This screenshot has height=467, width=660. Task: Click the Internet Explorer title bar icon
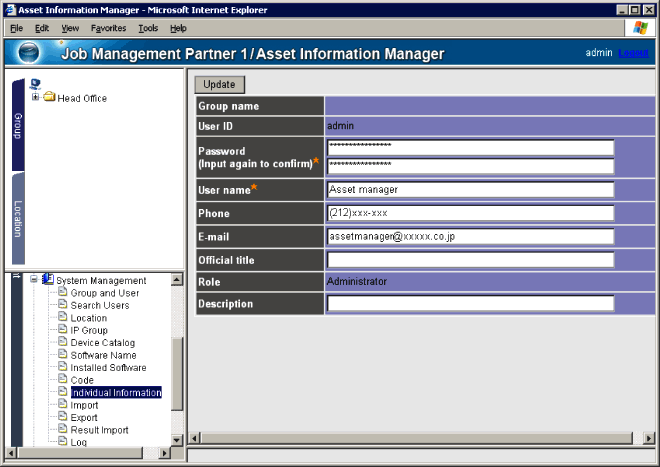pos(9,8)
